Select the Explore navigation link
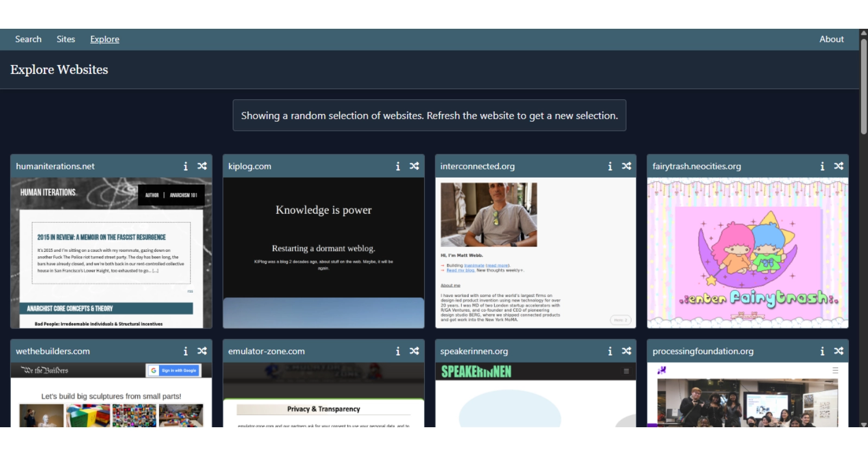The width and height of the screenshot is (868, 456). pyautogui.click(x=105, y=39)
